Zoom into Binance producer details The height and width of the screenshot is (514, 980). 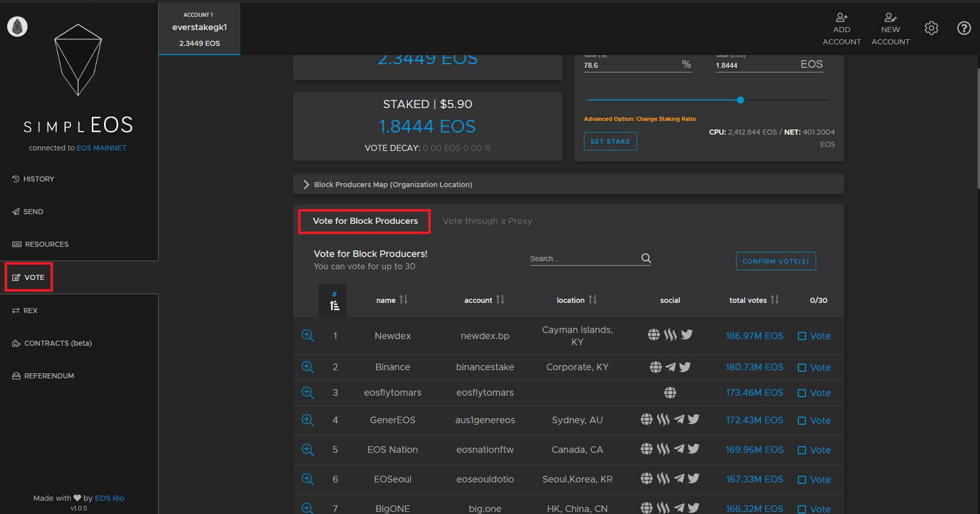coord(307,367)
